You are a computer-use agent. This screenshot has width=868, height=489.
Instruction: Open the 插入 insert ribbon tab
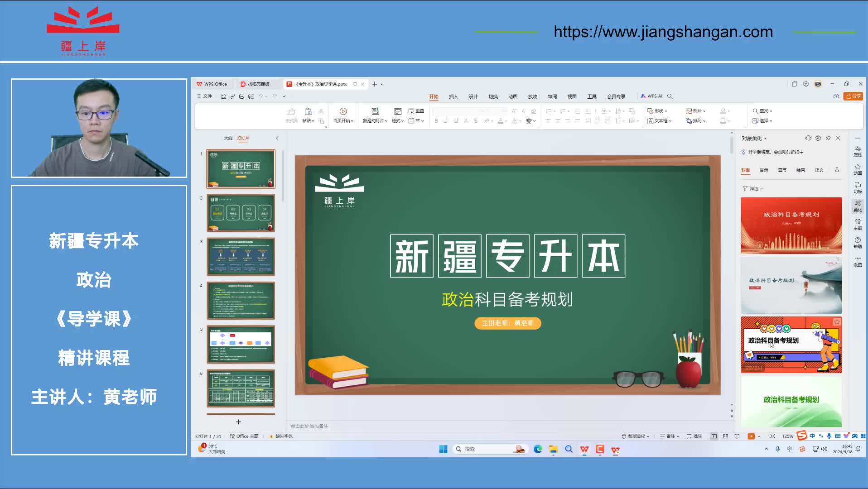point(453,96)
